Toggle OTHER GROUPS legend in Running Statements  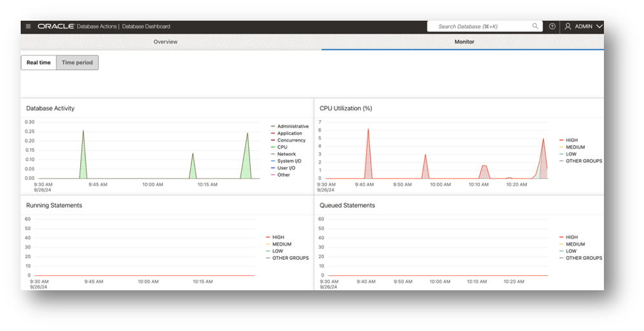(287, 258)
